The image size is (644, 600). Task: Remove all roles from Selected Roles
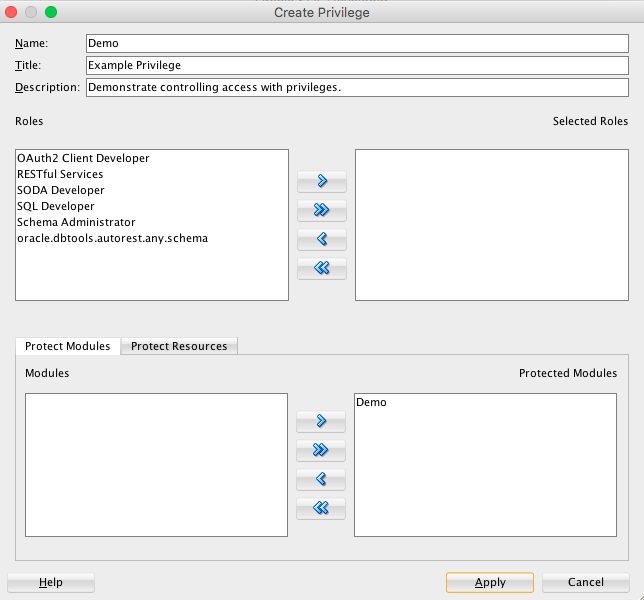pyautogui.click(x=322, y=269)
